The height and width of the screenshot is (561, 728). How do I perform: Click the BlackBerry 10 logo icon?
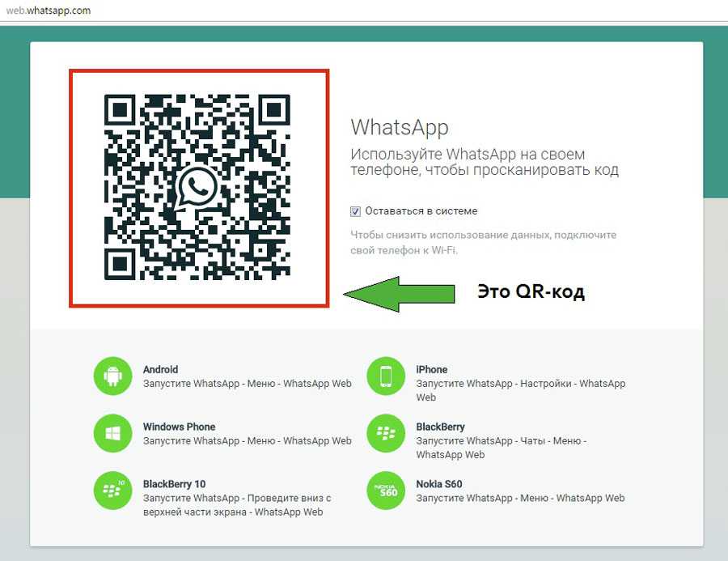click(112, 491)
